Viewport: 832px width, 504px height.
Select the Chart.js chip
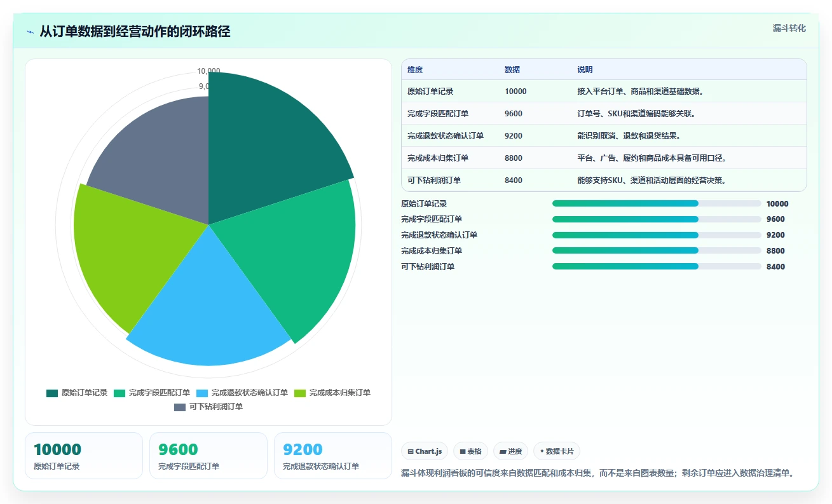coord(425,451)
